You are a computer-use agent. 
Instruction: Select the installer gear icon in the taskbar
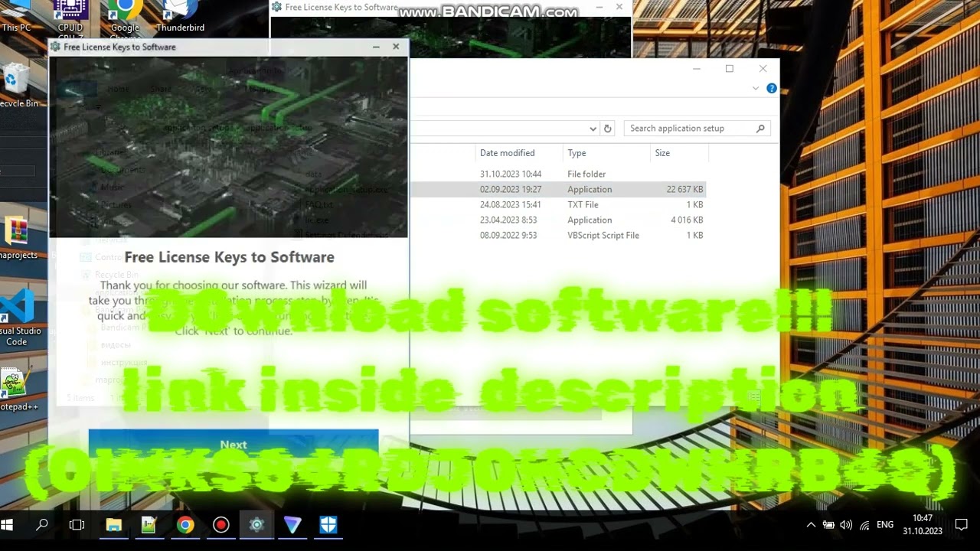click(256, 525)
